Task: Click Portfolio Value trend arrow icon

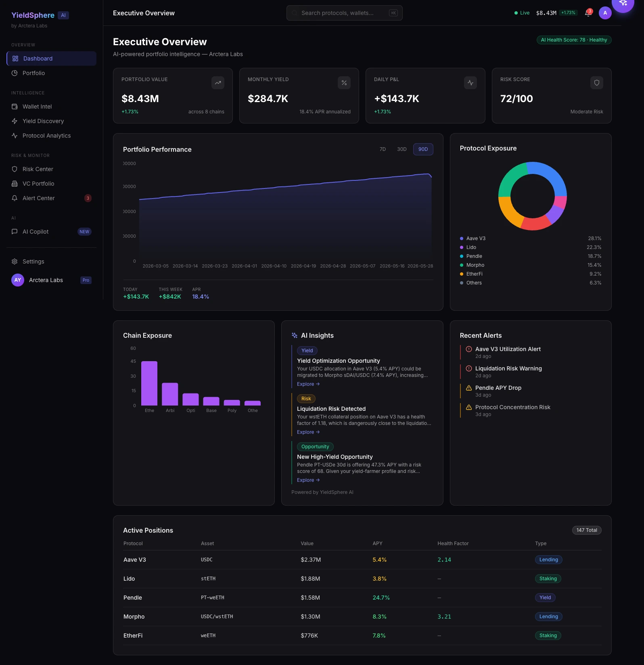Action: pyautogui.click(x=218, y=83)
